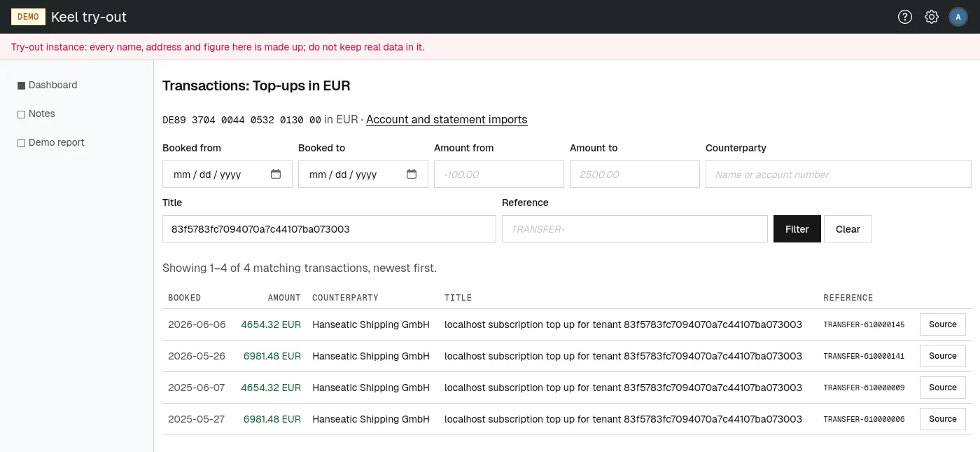
Task: Click the Amount to input
Action: pyautogui.click(x=635, y=174)
